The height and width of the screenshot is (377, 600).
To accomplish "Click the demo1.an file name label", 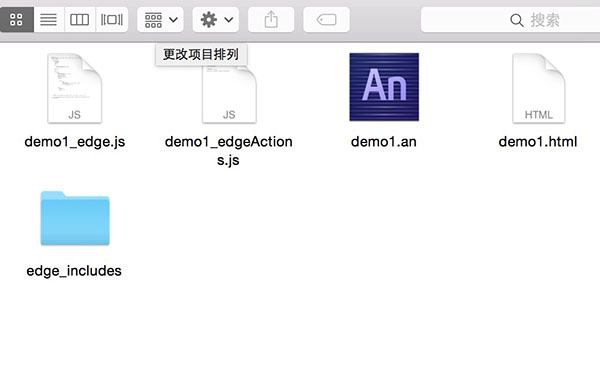I will 384,142.
